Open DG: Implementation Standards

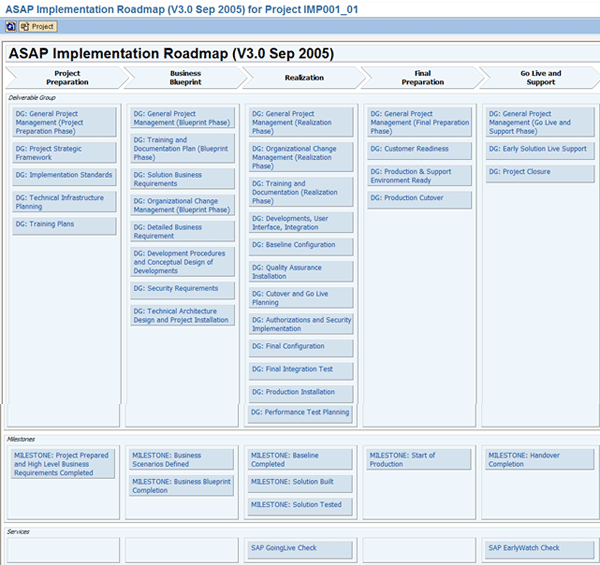(64, 177)
